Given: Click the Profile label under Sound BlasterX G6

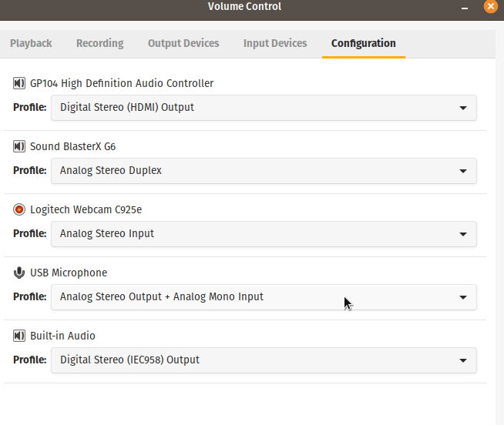Looking at the screenshot, I should [29, 171].
